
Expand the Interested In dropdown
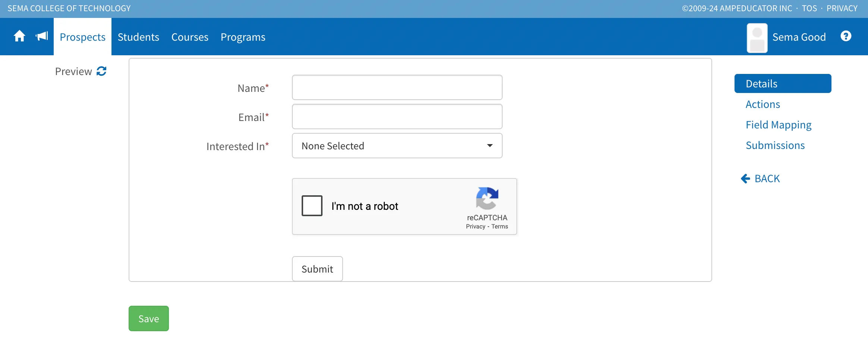point(397,146)
